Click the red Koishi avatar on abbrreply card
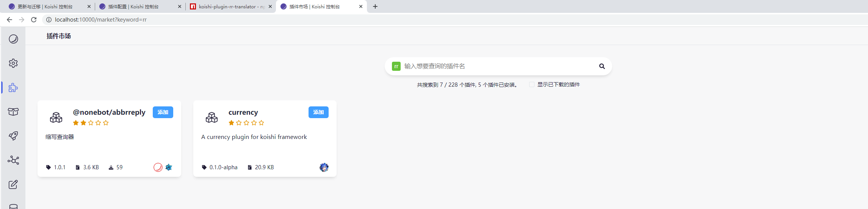 click(158, 167)
